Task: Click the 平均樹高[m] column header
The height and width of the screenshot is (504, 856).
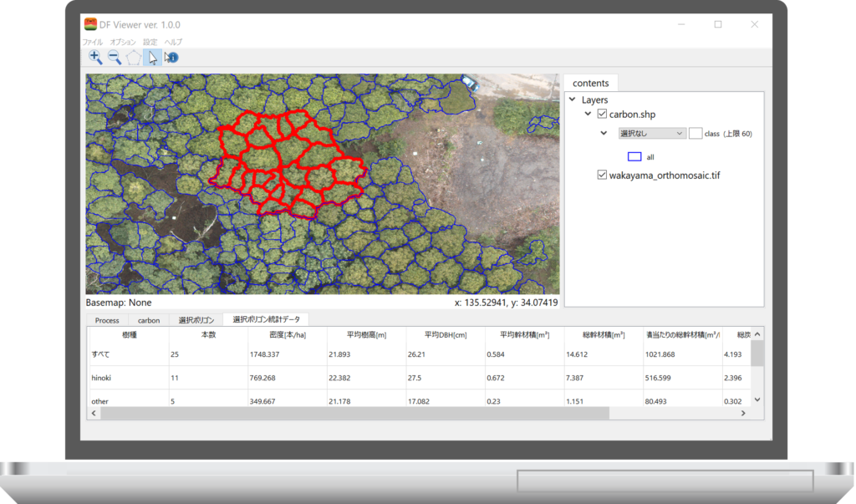Action: 366,334
